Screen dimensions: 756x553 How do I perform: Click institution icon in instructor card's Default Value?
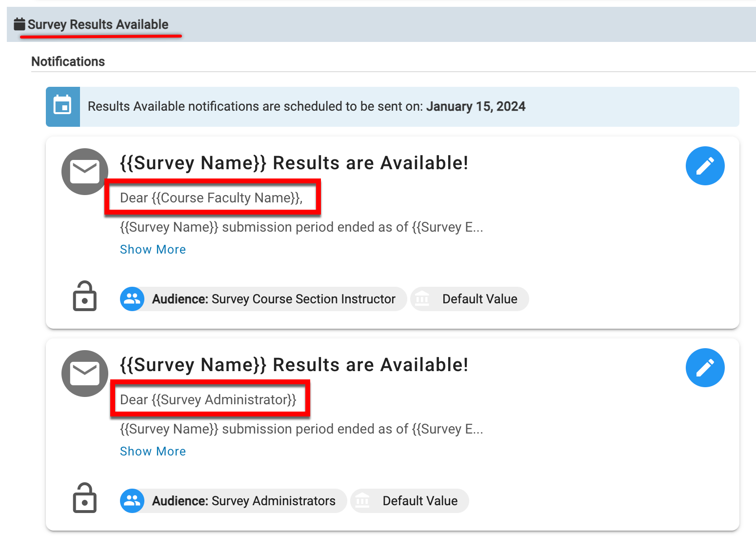click(x=422, y=299)
